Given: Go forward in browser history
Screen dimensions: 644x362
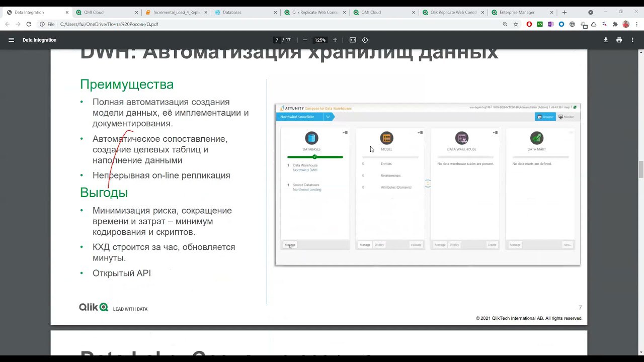Looking at the screenshot, I should (18, 24).
